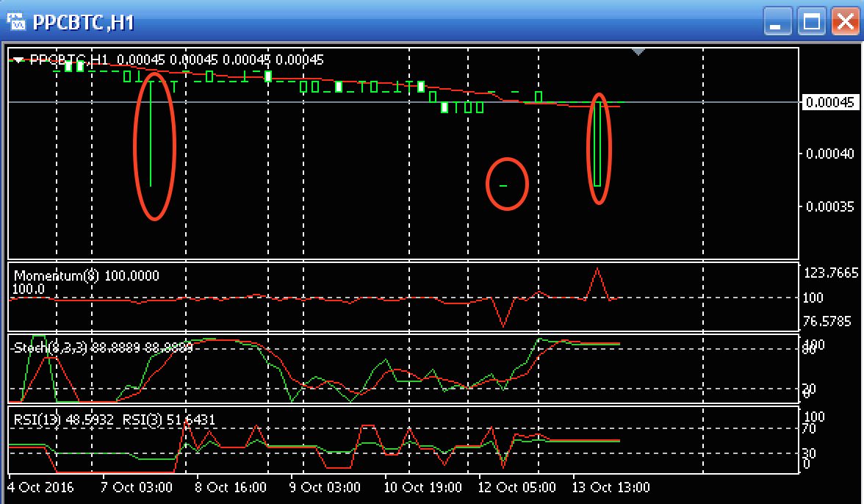Viewport: 864px width, 504px height.
Task: Click the small arrow before PPCBTC,H1 chart label
Action: (19, 60)
